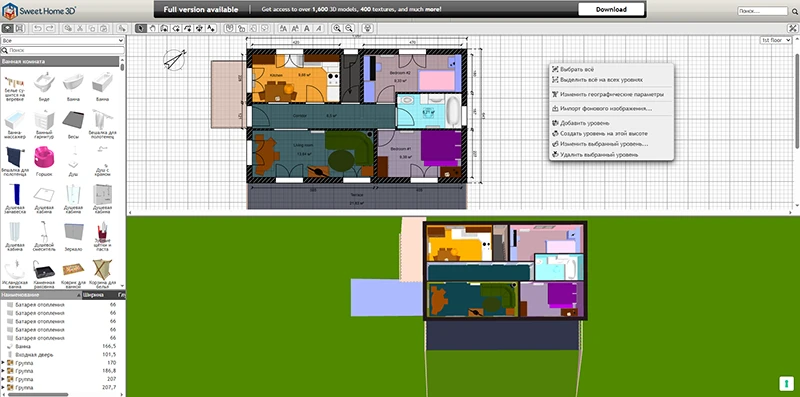800x397 pixels.
Task: Select the Душ с краном catalog item
Action: [x=103, y=161]
